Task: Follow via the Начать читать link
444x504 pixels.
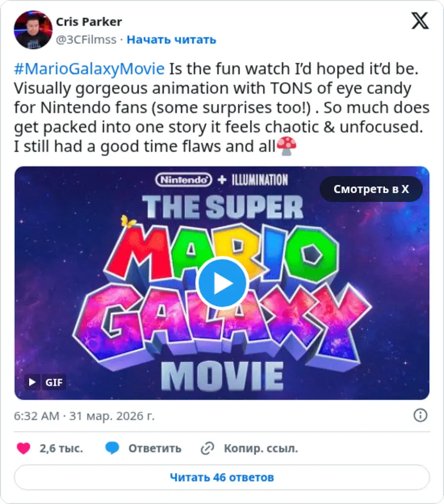Action: pyautogui.click(x=171, y=40)
